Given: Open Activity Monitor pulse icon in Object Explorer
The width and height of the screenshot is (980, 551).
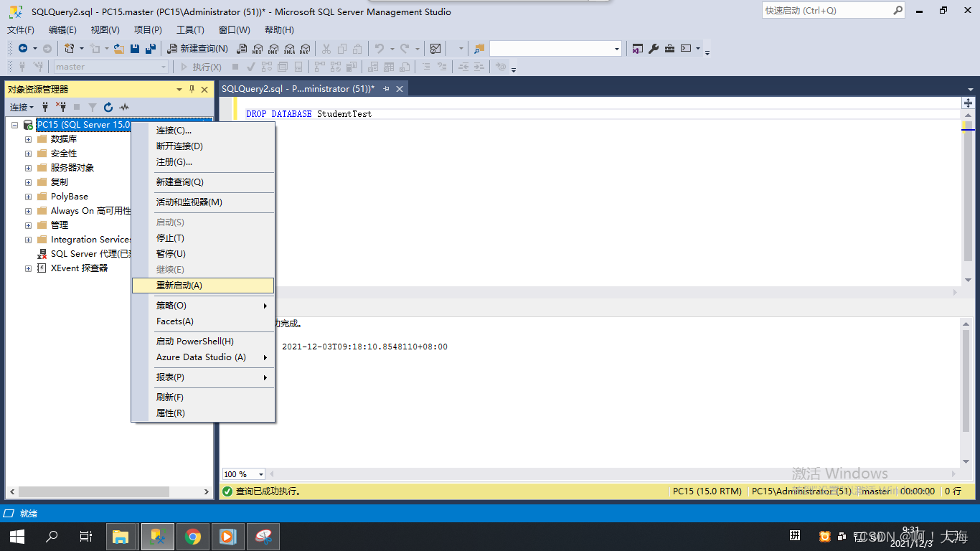Looking at the screenshot, I should coord(124,107).
